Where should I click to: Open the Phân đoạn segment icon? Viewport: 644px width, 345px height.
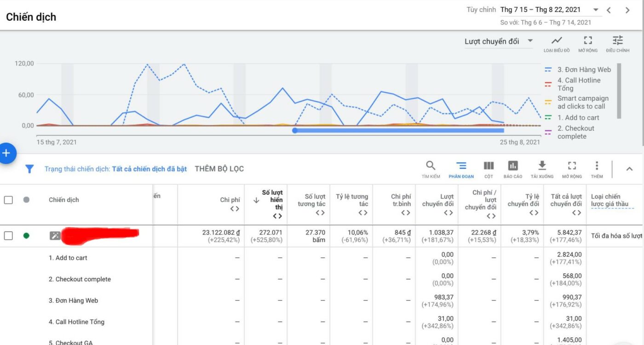461,165
